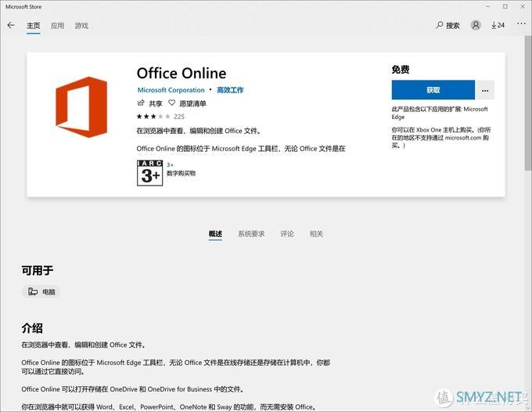Click the star rating 225 reviews
Viewport: 532px width, 412px height.
[x=160, y=117]
